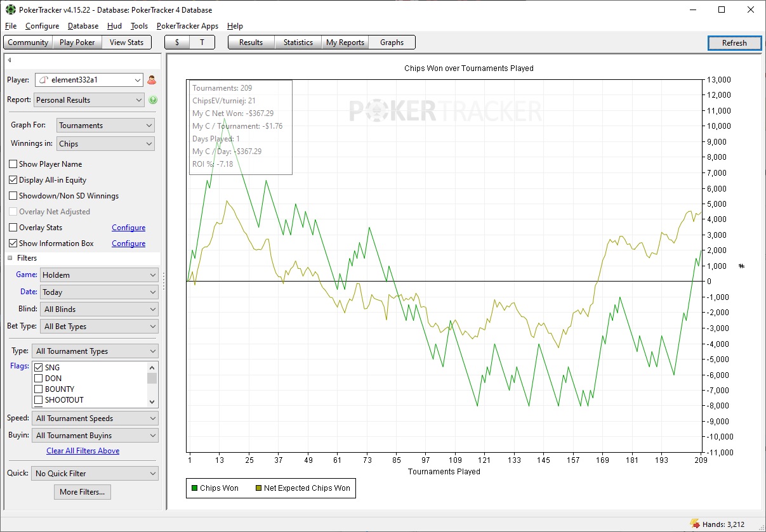This screenshot has width=766, height=532.
Task: Click the Overlay Net Adjusted checkbox
Action: click(x=13, y=212)
